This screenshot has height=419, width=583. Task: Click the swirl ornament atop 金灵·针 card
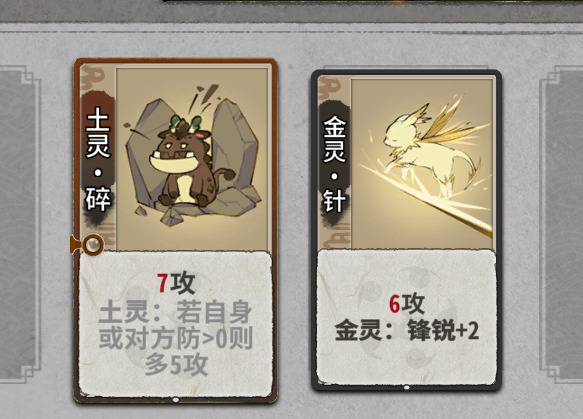point(330,87)
